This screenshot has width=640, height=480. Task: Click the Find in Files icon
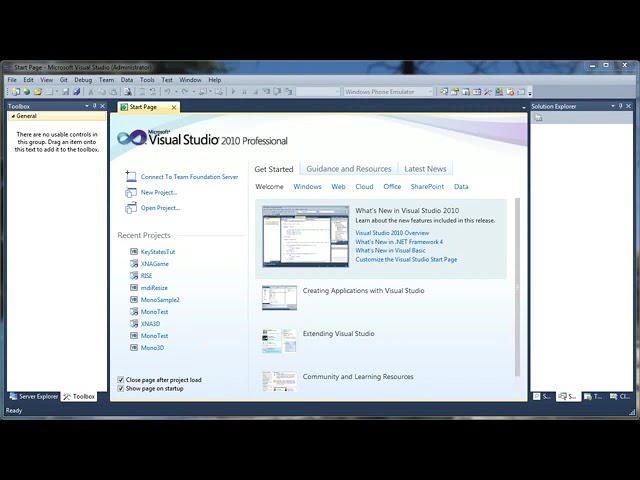[x=128, y=92]
